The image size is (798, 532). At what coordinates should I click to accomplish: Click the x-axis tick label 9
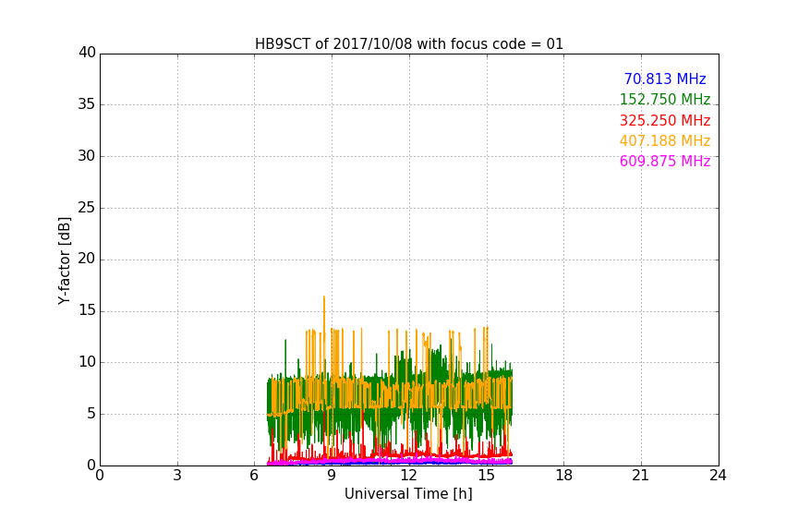(x=332, y=476)
